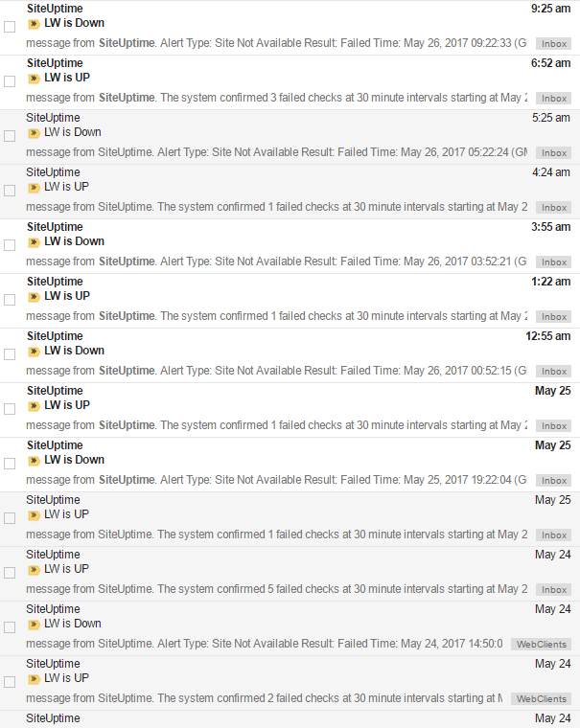Click importance marker on 6:52 am LW is UP email
Viewport: 580px width, 728px height.
(x=34, y=79)
